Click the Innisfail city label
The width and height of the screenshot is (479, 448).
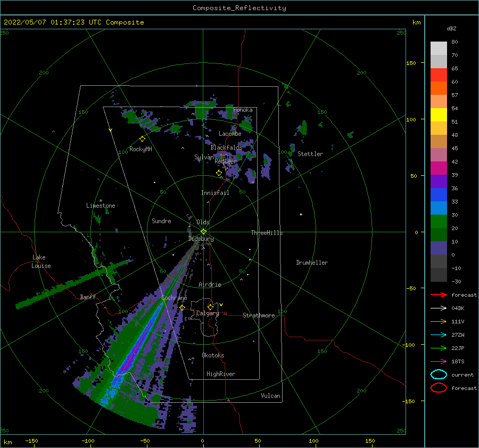pos(215,193)
